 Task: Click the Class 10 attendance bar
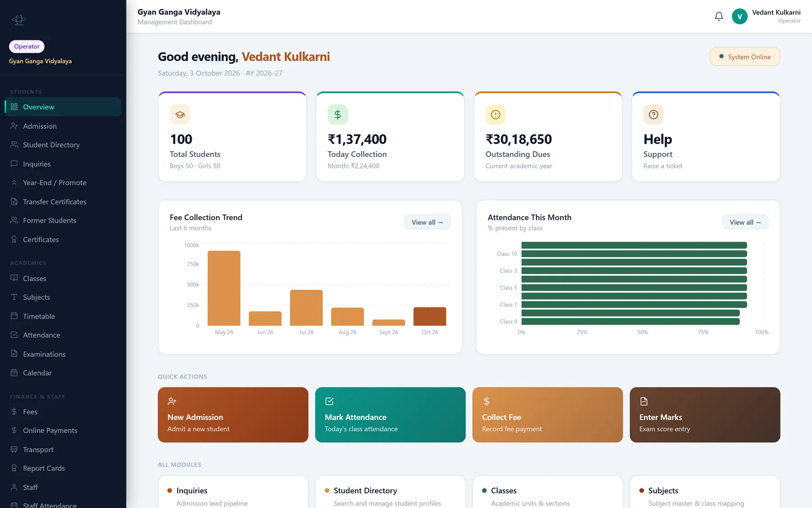coord(634,254)
